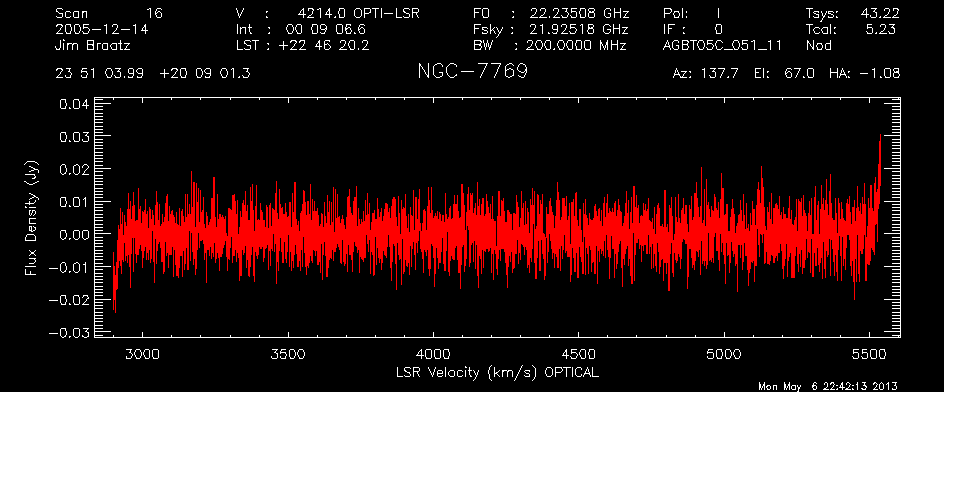
Task: Select the observation date 2005-12-14
Action: [102, 29]
